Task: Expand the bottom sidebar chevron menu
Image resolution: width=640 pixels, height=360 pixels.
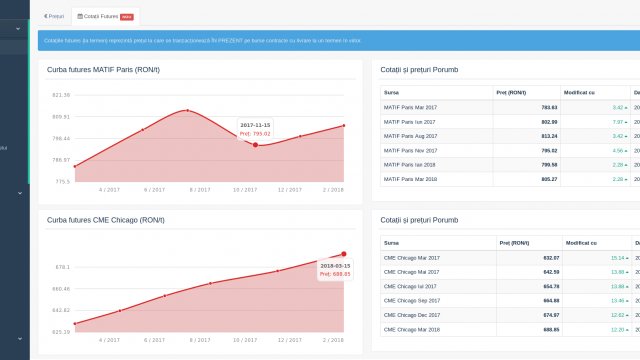Action: coord(20,339)
